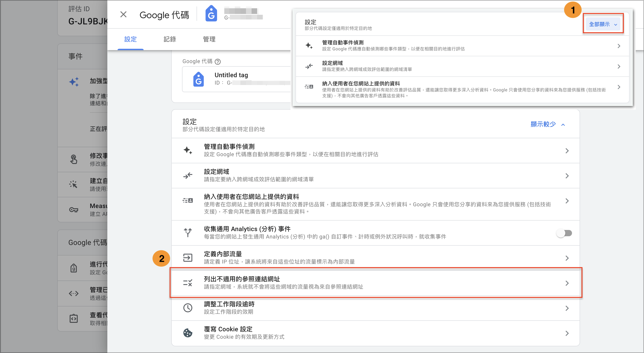Expand chevron for 納入使用者在您網站上提供的資料 main row
This screenshot has width=644, height=353.
(x=567, y=201)
